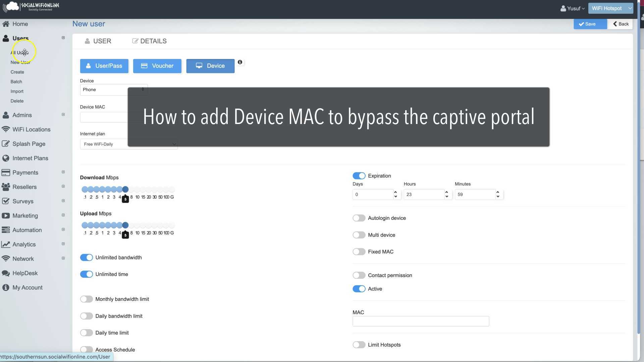Image resolution: width=644 pixels, height=362 pixels.
Task: Click the Surveys checkmark icon
Action: (6, 201)
